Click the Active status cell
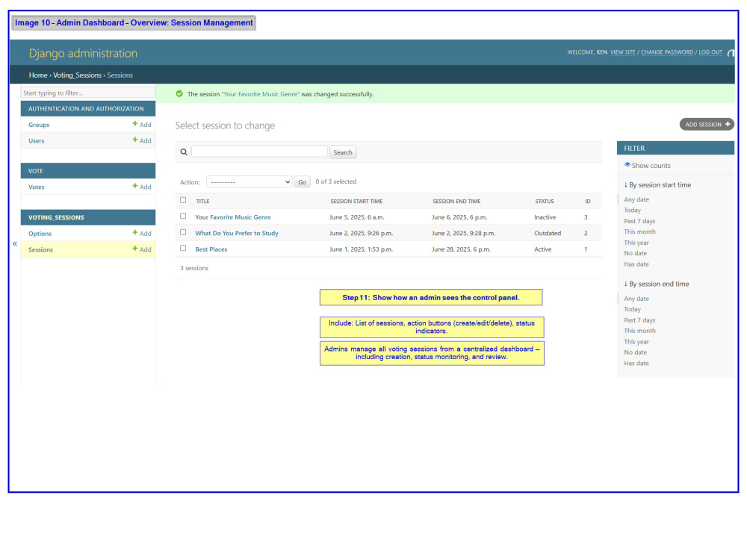747x560 pixels. click(x=542, y=249)
